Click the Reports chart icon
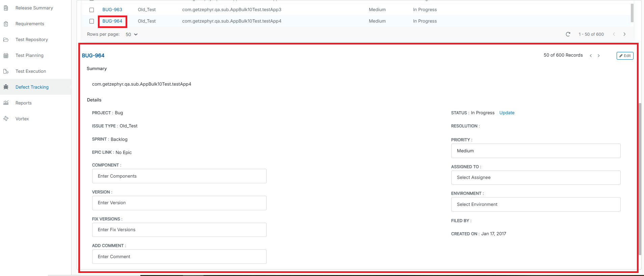 click(x=6, y=103)
